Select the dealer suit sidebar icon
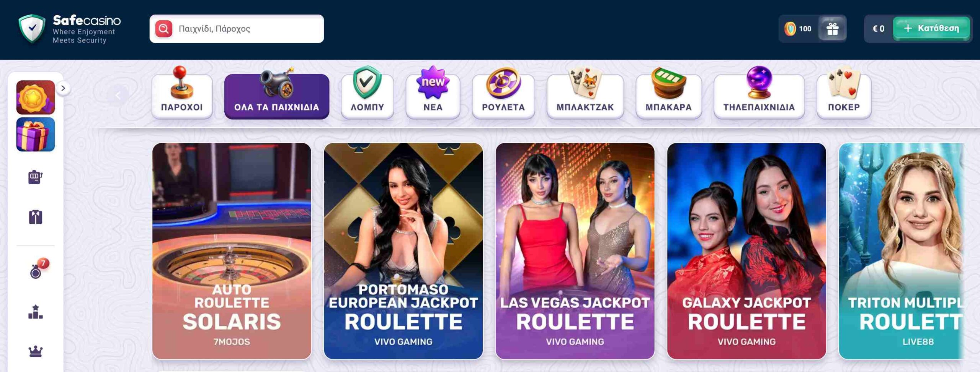The height and width of the screenshot is (372, 980). [36, 217]
